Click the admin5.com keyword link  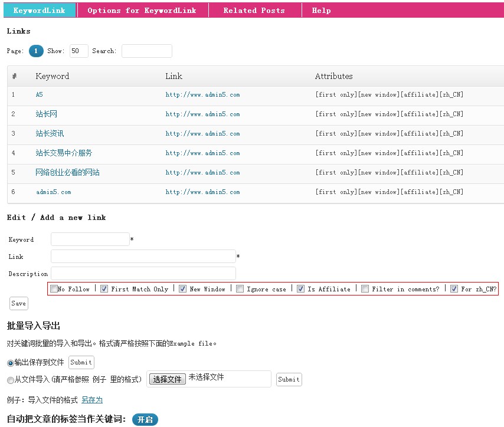(x=53, y=192)
